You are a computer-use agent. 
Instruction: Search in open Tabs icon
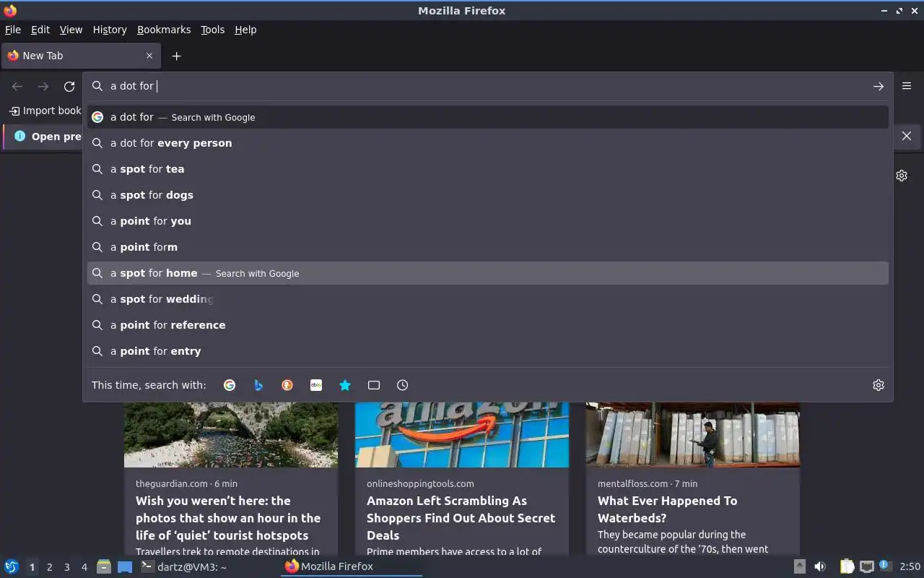(x=374, y=385)
